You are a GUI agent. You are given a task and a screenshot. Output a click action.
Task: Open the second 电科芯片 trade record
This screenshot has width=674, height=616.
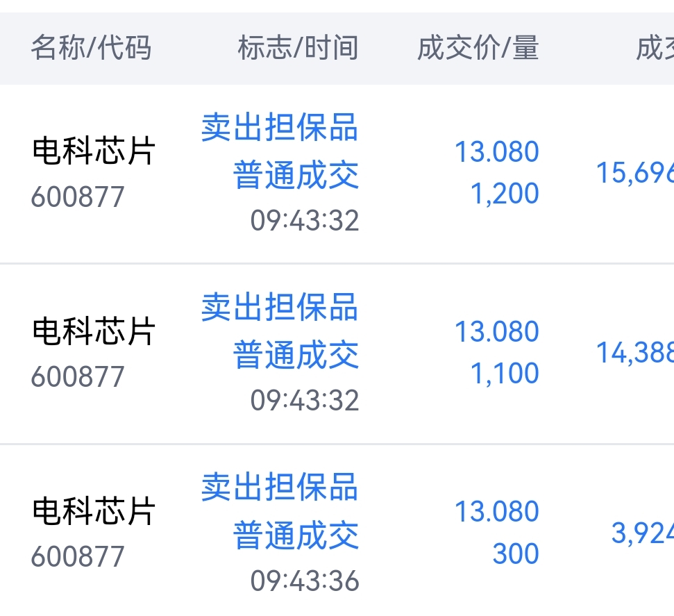[337, 353]
